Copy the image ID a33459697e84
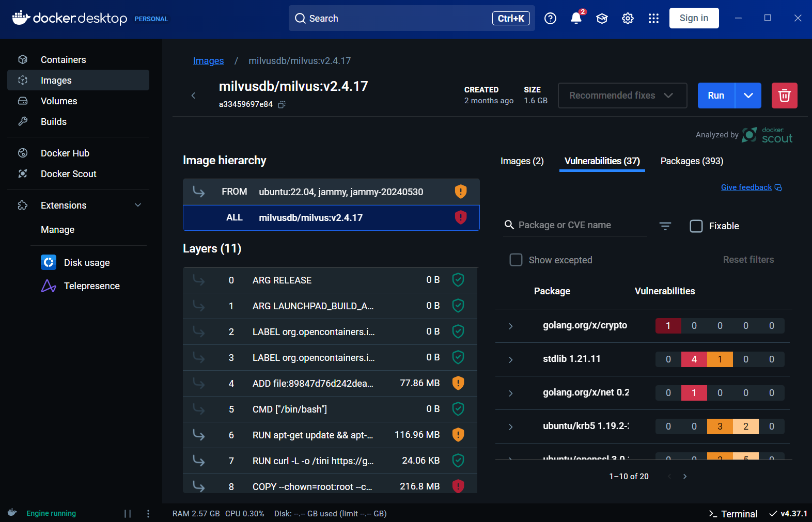812x522 pixels. 282,104
